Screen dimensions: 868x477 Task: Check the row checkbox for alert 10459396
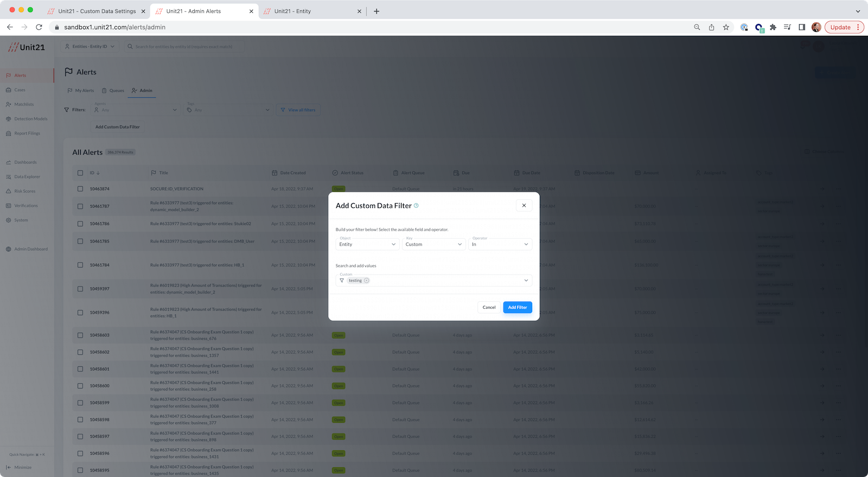tap(80, 313)
